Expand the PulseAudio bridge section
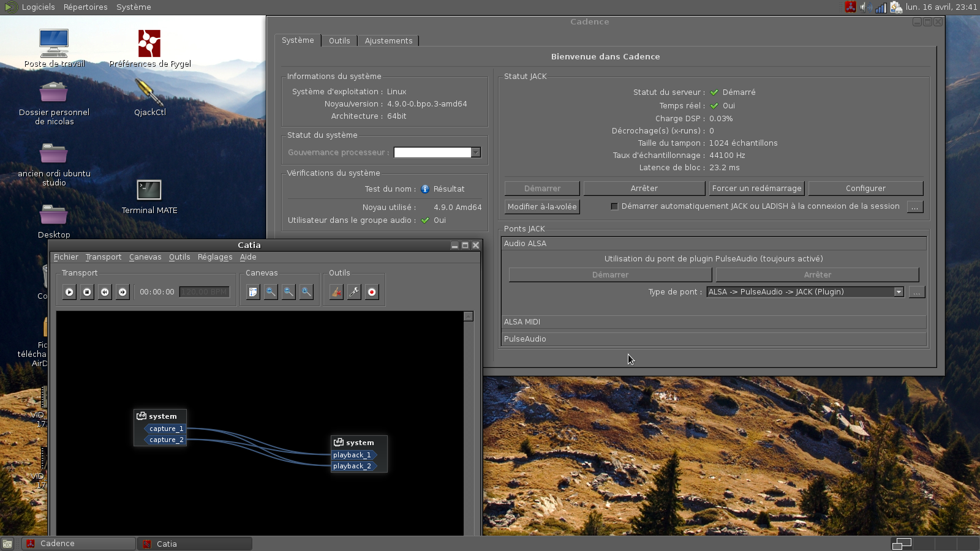980x551 pixels. click(x=714, y=339)
